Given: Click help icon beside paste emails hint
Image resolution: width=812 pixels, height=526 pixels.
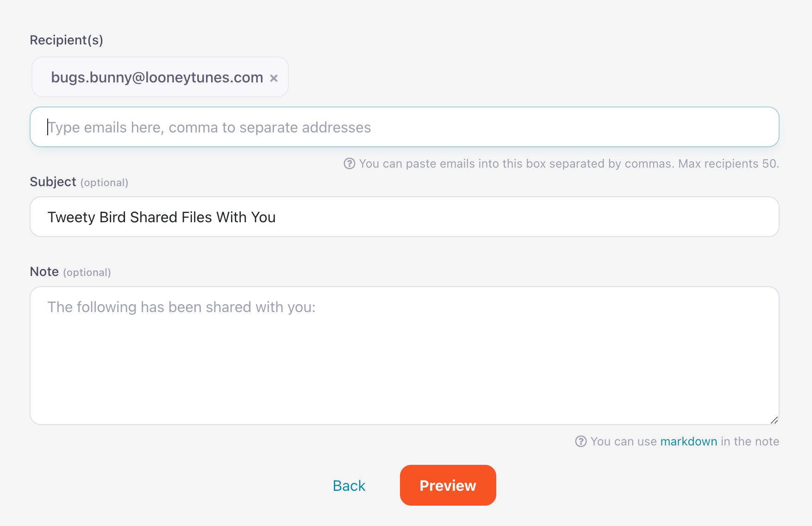Looking at the screenshot, I should pyautogui.click(x=350, y=163).
